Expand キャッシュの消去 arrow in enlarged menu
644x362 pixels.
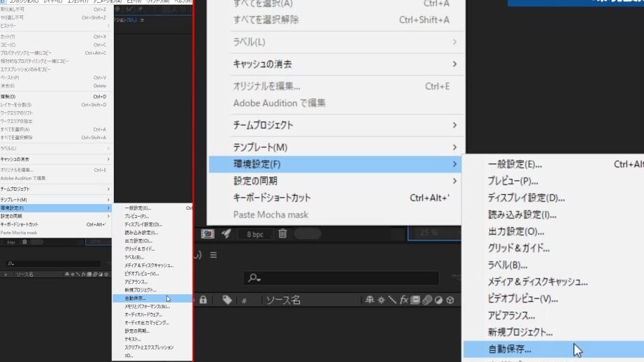pyautogui.click(x=455, y=64)
